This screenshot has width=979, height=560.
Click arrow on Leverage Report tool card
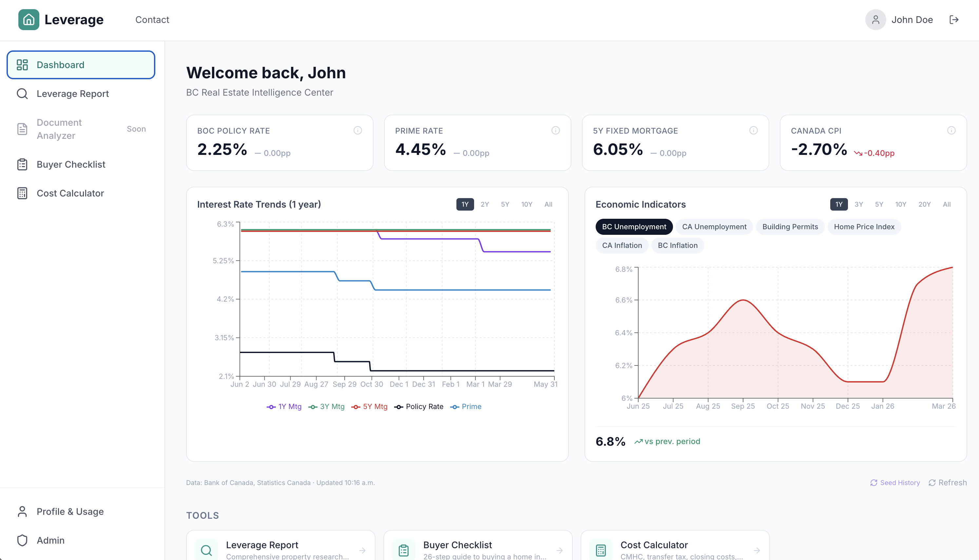pyautogui.click(x=362, y=551)
